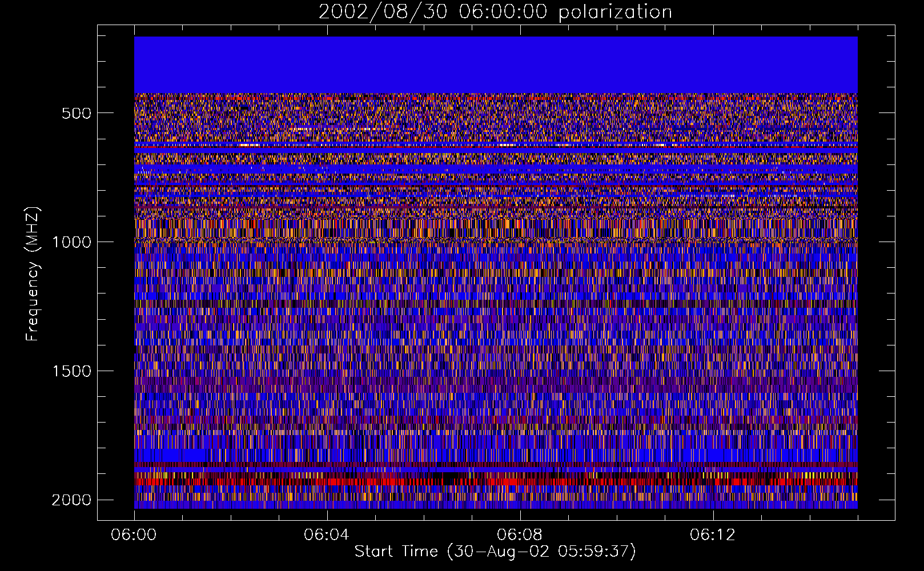This screenshot has width=924, height=571.
Task: Click the 06:08 time tick label
Action: point(520,535)
